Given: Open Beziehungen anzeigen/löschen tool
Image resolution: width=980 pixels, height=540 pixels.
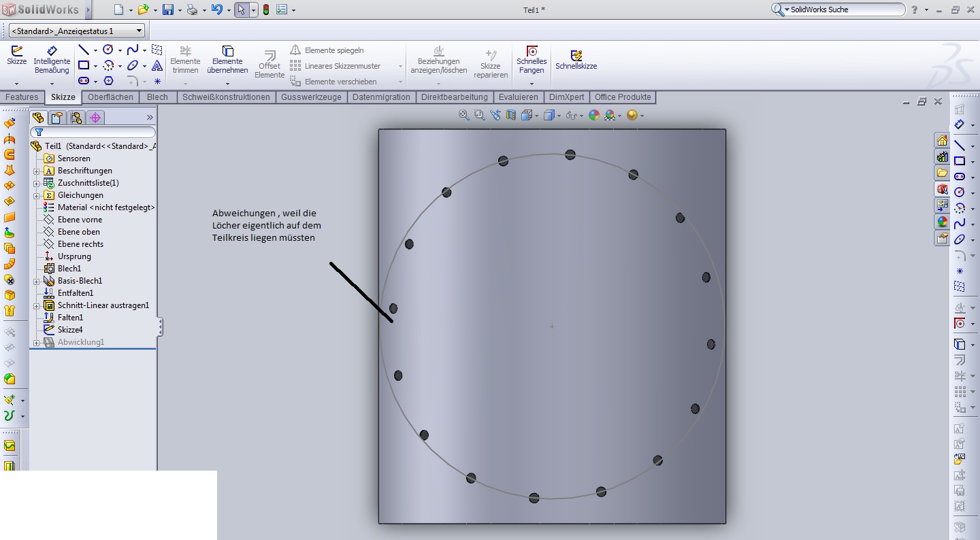Looking at the screenshot, I should (x=439, y=60).
